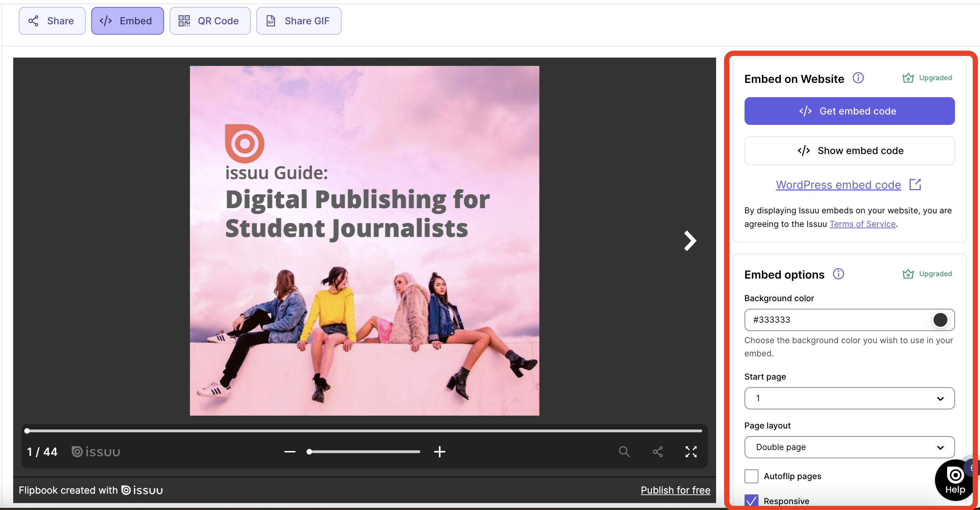This screenshot has height=510, width=980.
Task: Switch to the Share GIF tab
Action: 299,21
